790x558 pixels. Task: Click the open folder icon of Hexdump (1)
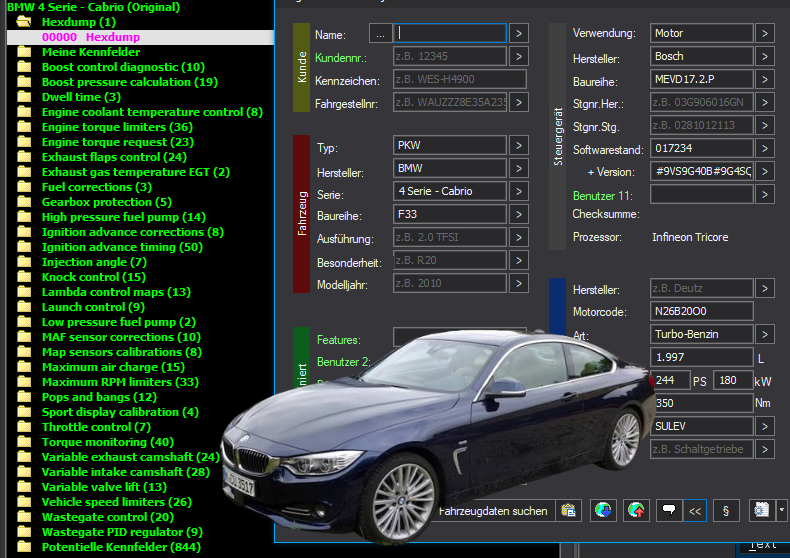pyautogui.click(x=24, y=22)
